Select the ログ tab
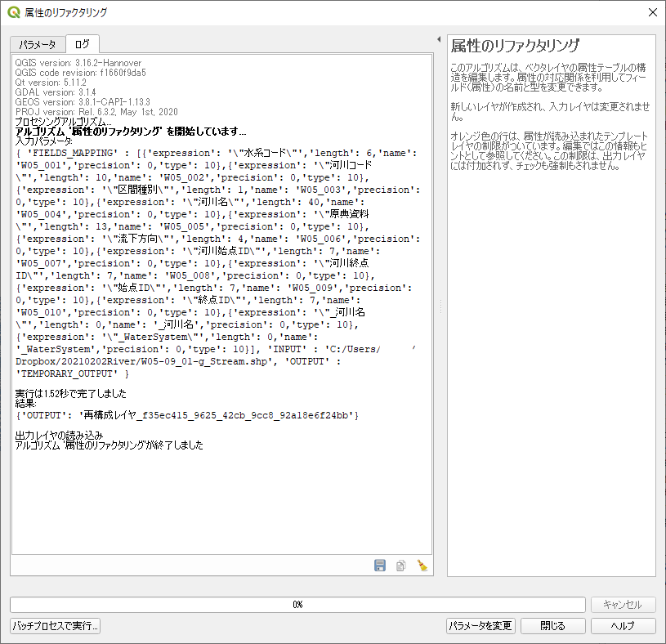The height and width of the screenshot is (644, 666). point(83,44)
